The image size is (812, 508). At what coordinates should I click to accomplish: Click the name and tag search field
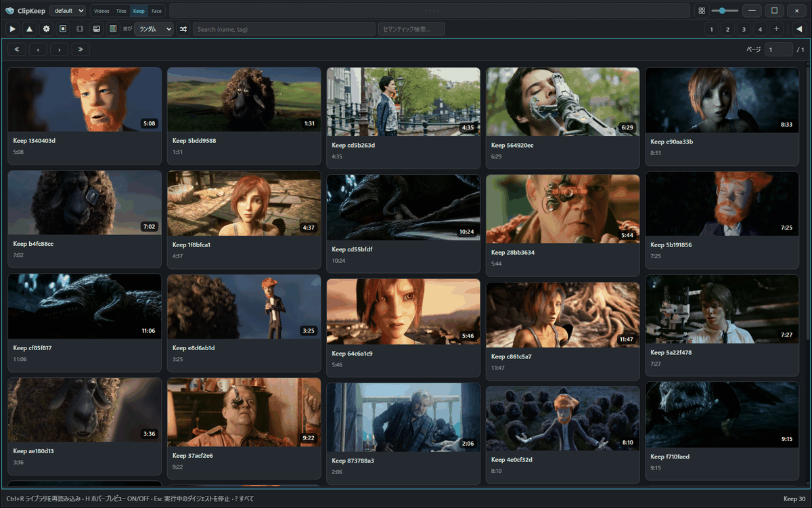coord(284,29)
